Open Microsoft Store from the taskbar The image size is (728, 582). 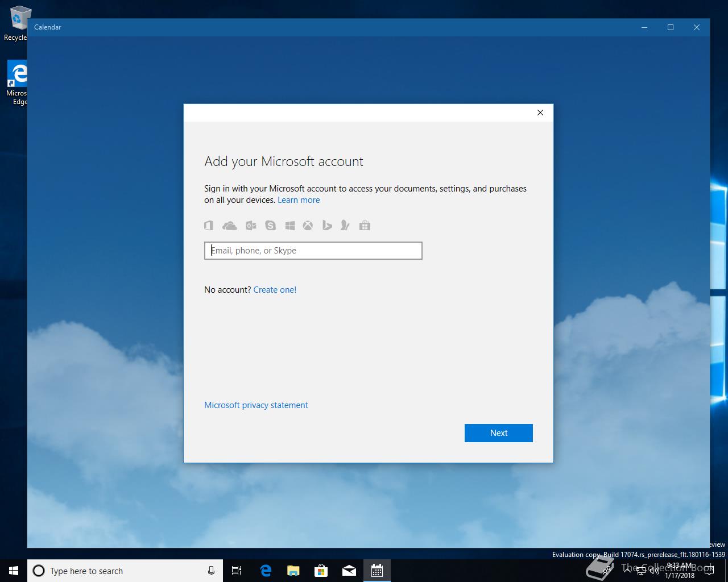pyautogui.click(x=321, y=571)
